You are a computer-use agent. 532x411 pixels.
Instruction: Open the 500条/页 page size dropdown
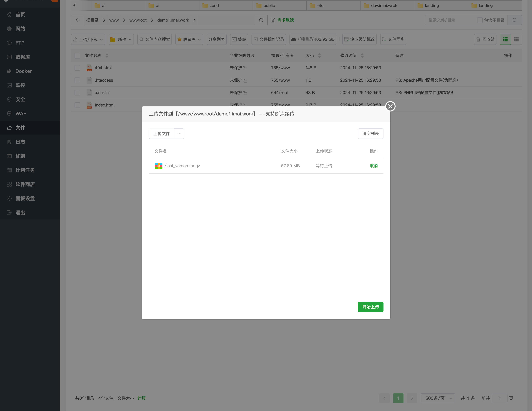(438, 398)
